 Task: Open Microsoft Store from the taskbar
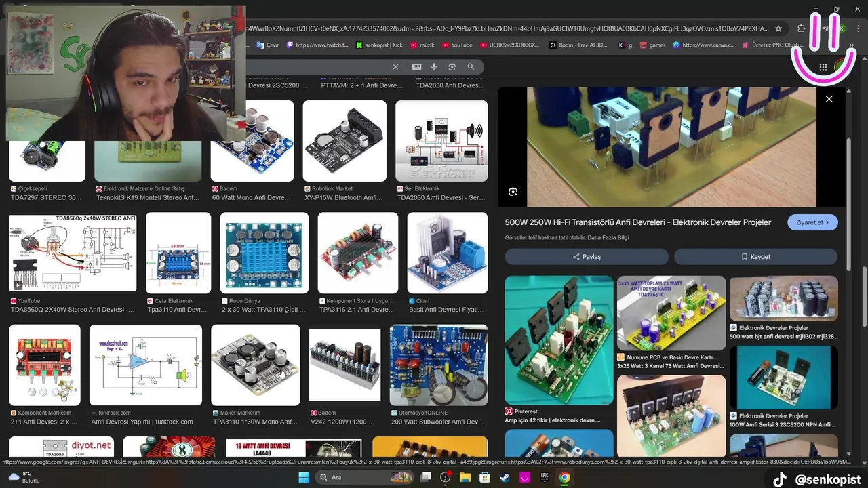(485, 477)
